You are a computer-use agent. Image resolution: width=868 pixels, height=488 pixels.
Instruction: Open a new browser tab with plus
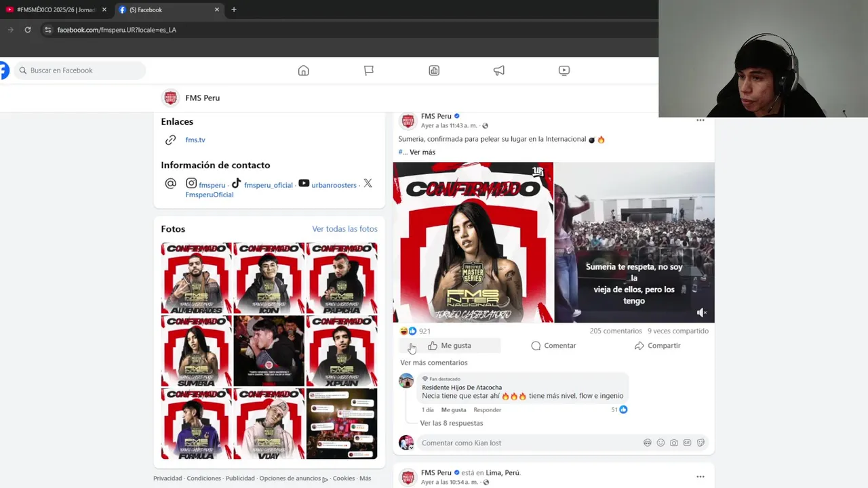point(234,9)
